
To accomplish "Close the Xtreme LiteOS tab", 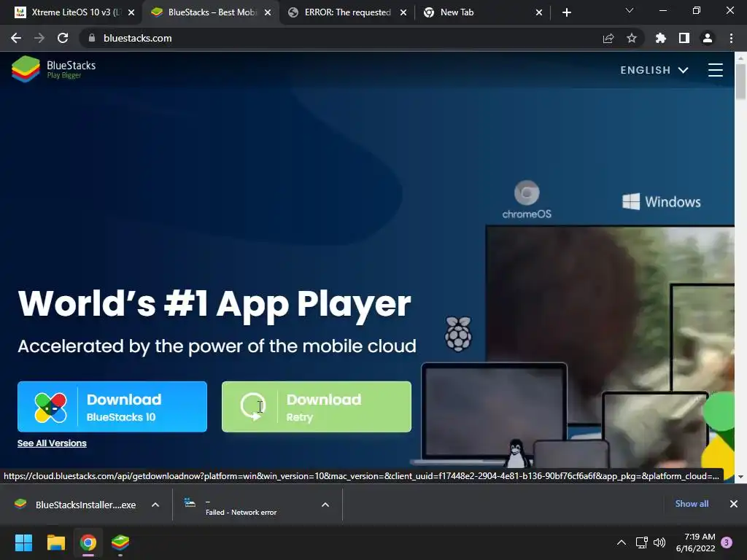I will pos(131,12).
